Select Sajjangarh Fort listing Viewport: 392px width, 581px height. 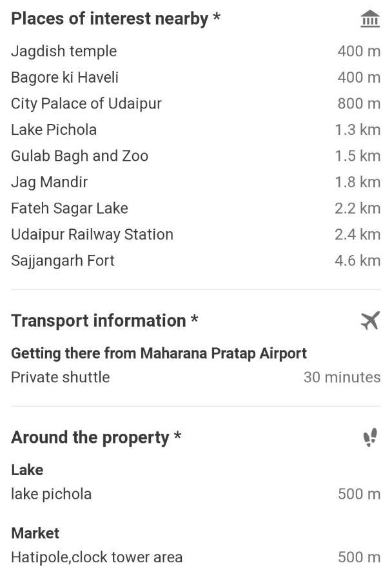[196, 261]
